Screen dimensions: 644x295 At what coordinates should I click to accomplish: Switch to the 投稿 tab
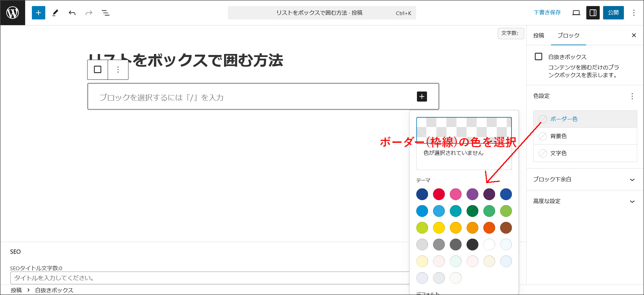539,36
